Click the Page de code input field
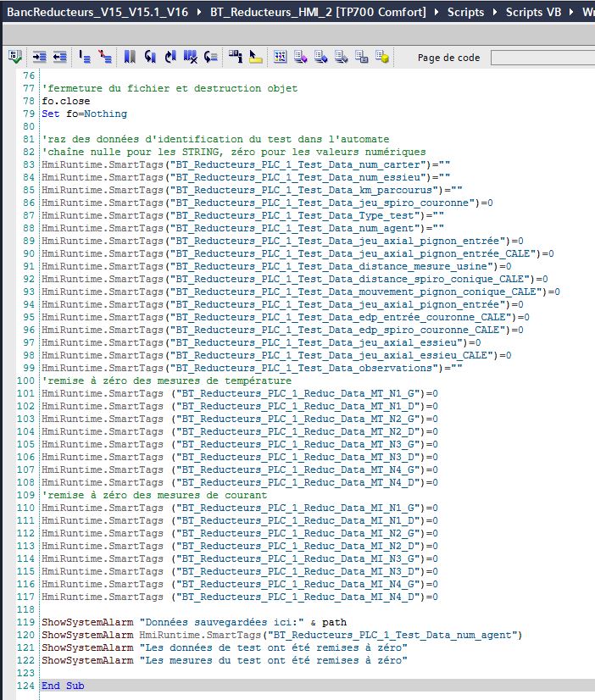The height and width of the screenshot is (700, 595). [542, 58]
